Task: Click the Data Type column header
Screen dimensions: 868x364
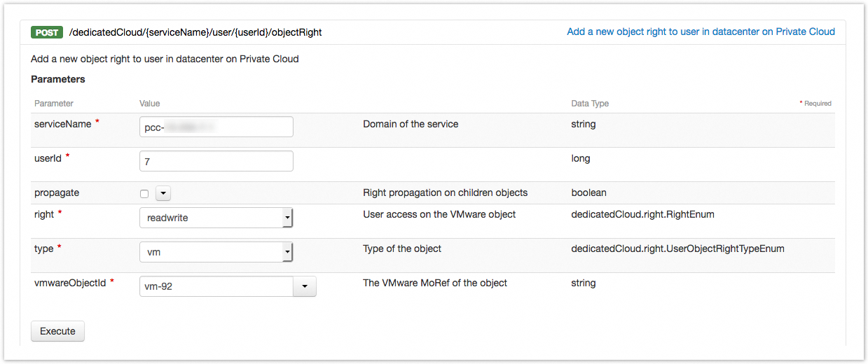Action: [590, 104]
